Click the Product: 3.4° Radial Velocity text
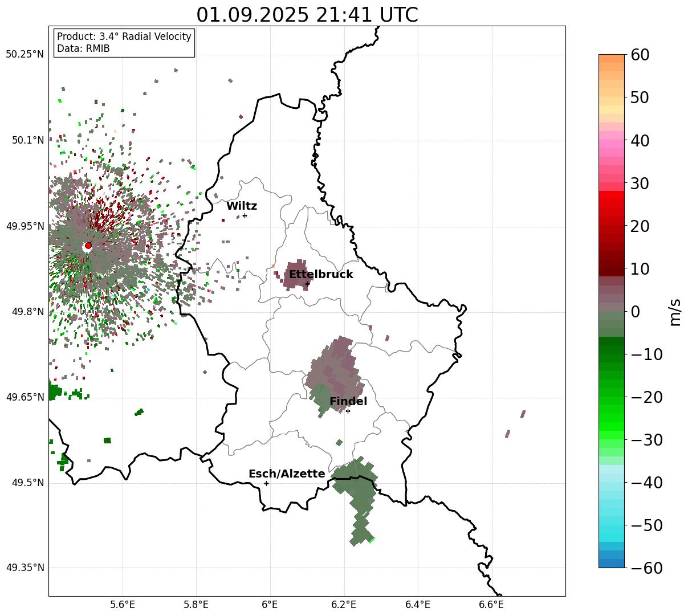Image resolution: width=688 pixels, height=616 pixels. click(x=124, y=36)
